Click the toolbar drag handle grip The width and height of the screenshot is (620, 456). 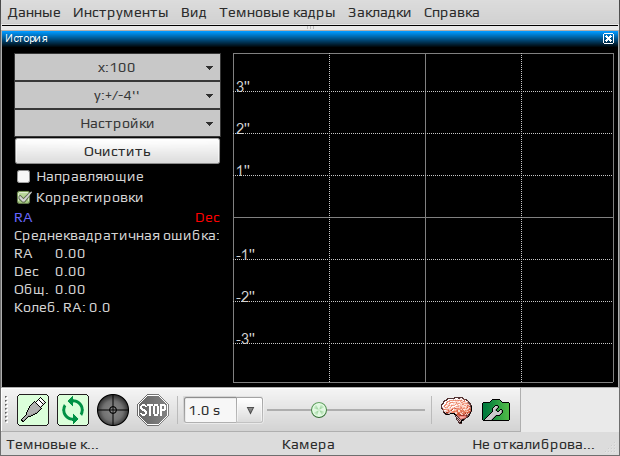(6, 410)
